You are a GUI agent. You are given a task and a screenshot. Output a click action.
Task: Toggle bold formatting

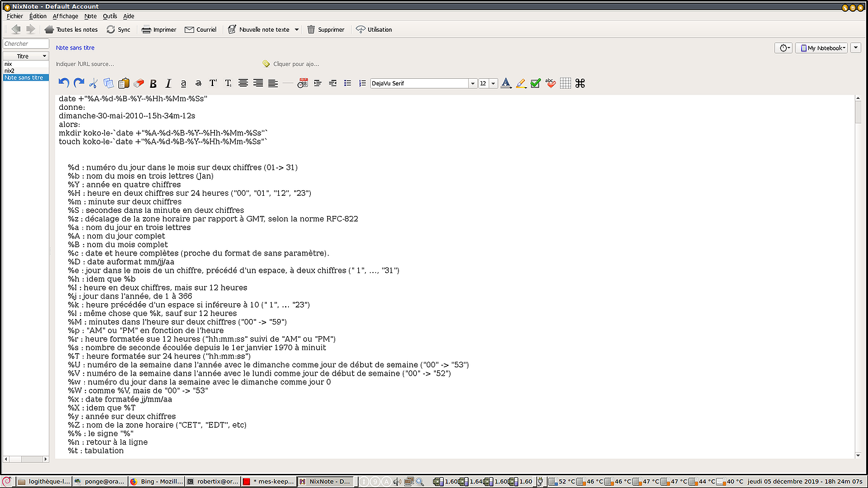tap(153, 83)
